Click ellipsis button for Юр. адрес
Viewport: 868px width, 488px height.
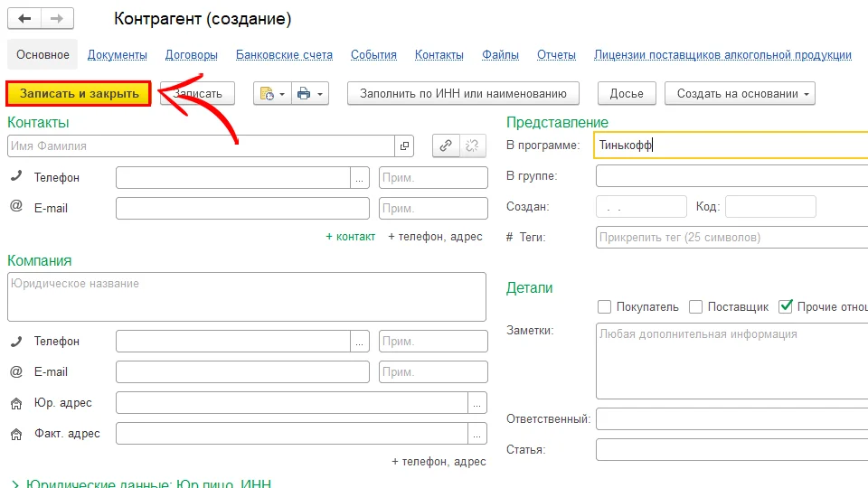pyautogui.click(x=477, y=403)
